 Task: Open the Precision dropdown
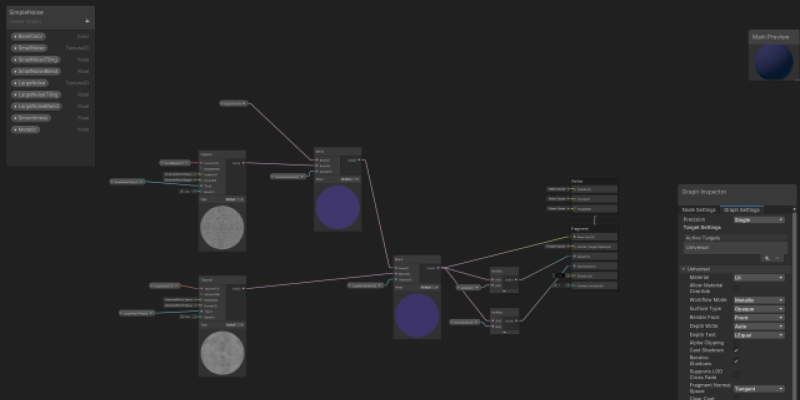(759, 219)
